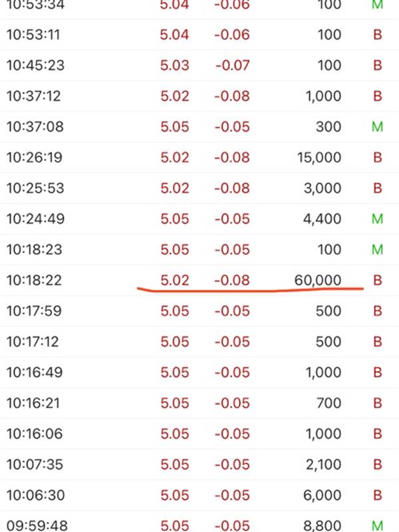Open the 10:45:23 trade at 5.03

[199, 65]
